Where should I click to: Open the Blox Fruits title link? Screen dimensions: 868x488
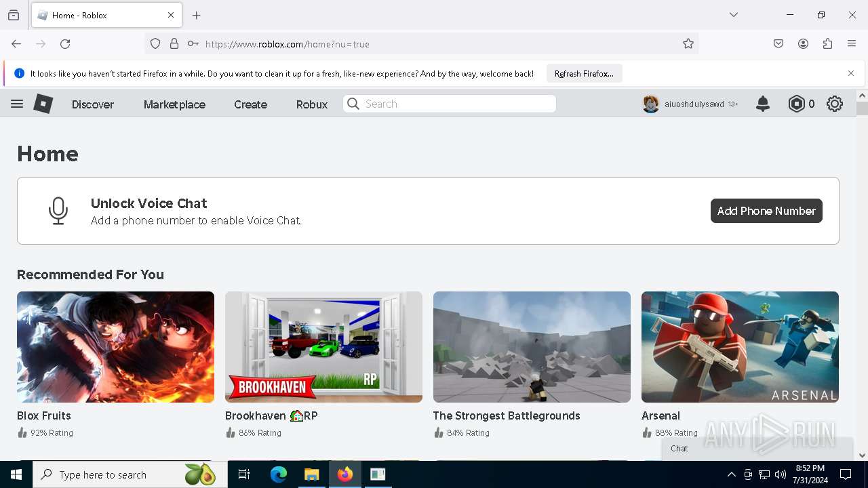pyautogui.click(x=44, y=415)
